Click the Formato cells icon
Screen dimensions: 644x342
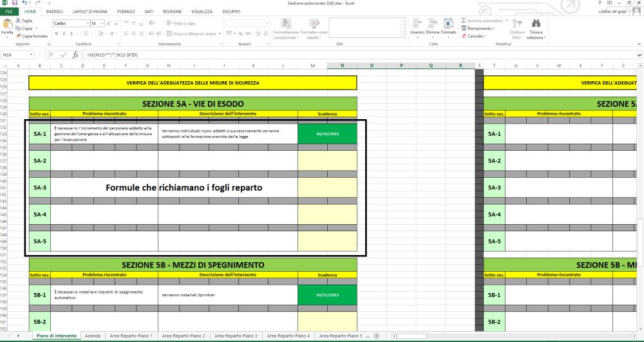tap(448, 24)
